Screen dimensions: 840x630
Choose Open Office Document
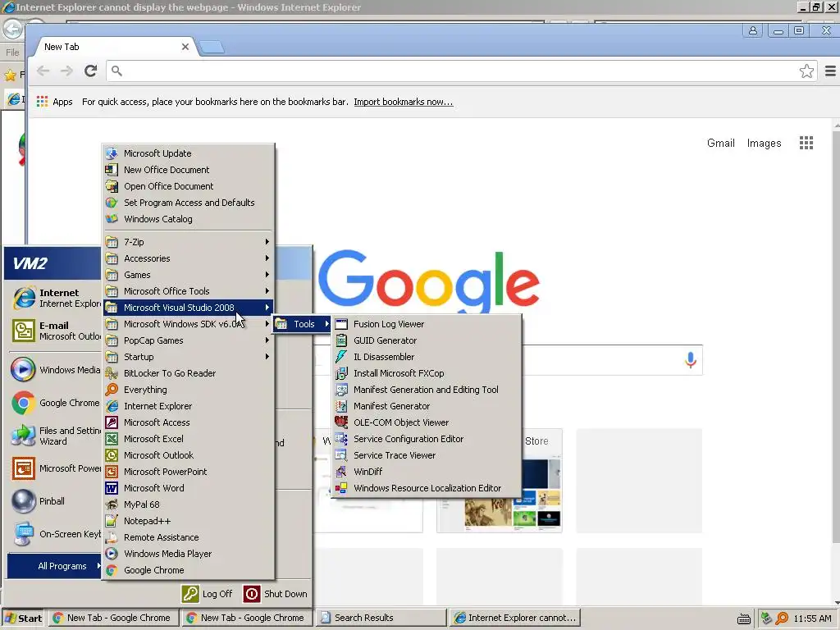[x=189, y=186]
